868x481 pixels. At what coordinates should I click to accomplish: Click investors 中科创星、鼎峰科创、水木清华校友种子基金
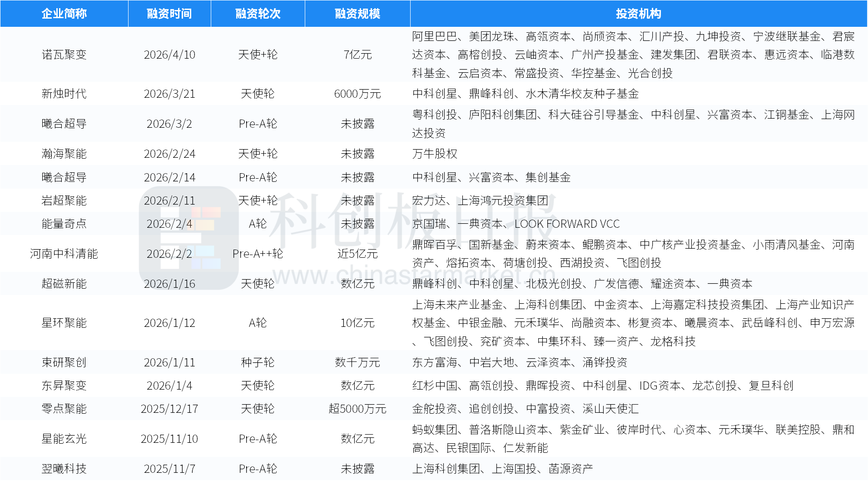(x=526, y=94)
